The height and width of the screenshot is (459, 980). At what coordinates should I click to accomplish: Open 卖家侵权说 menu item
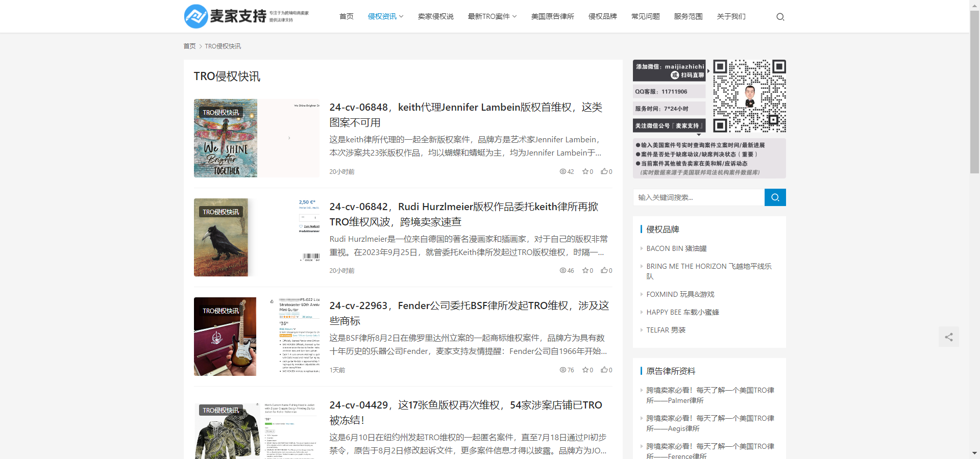tap(436, 16)
